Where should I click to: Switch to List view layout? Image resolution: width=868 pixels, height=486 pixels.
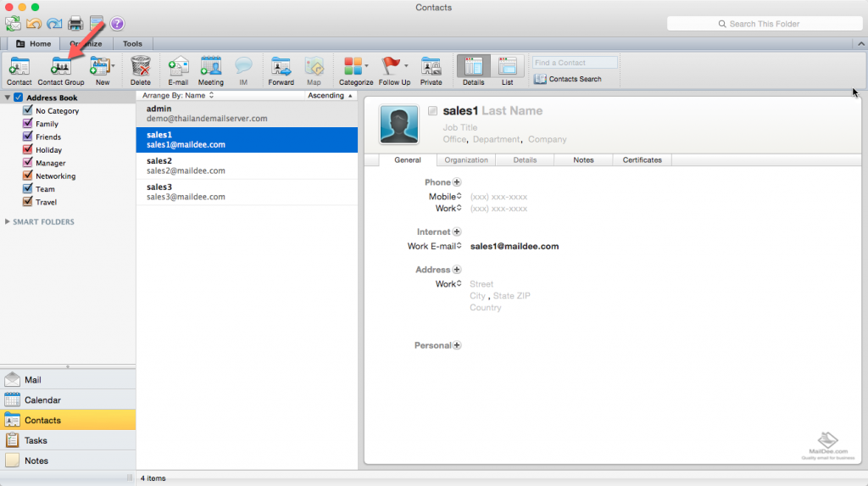click(507, 67)
